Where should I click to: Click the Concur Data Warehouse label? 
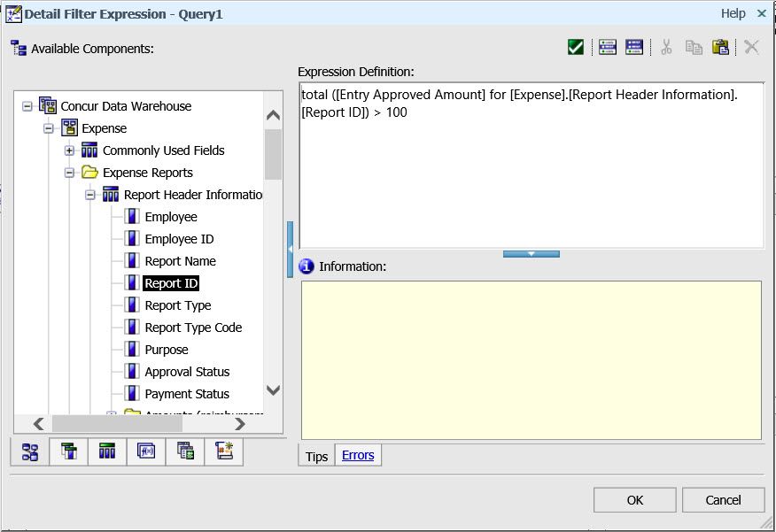pyautogui.click(x=126, y=106)
